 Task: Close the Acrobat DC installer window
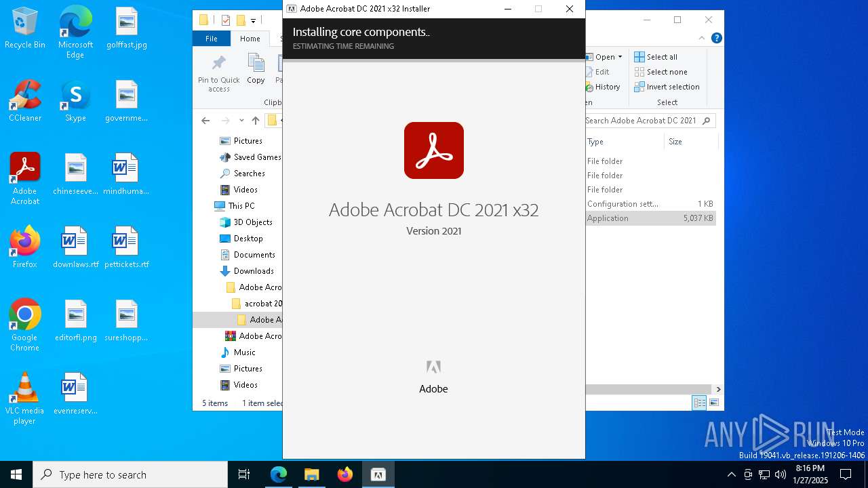click(x=570, y=9)
